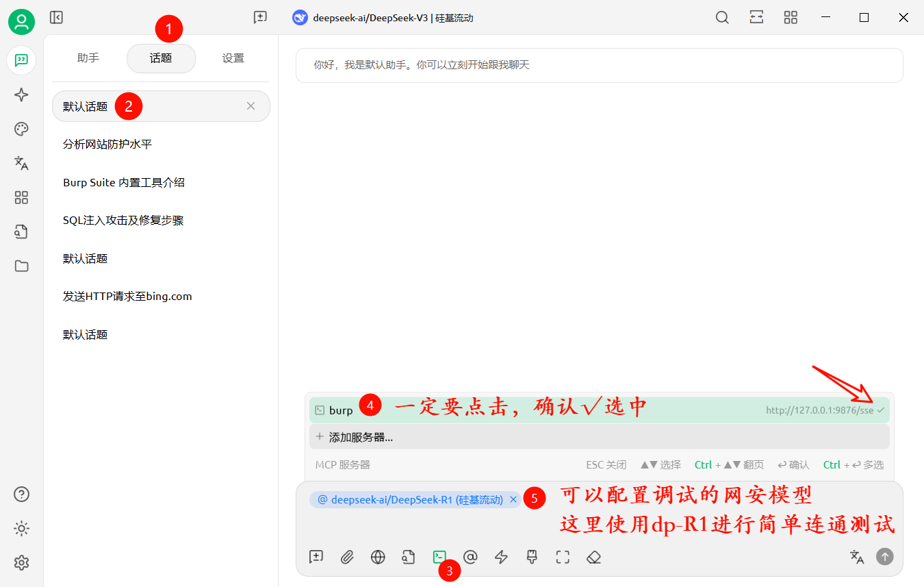Open knowledge base icon in input toolbar
Viewport: 924px width, 587px height.
click(409, 558)
